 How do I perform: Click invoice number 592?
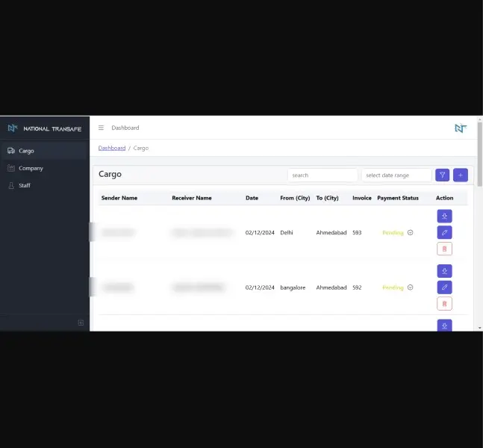(x=357, y=287)
